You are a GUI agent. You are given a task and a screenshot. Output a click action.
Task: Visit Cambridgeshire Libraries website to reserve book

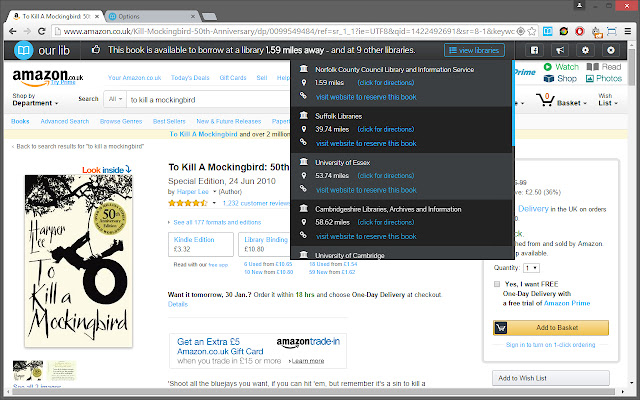pos(366,236)
